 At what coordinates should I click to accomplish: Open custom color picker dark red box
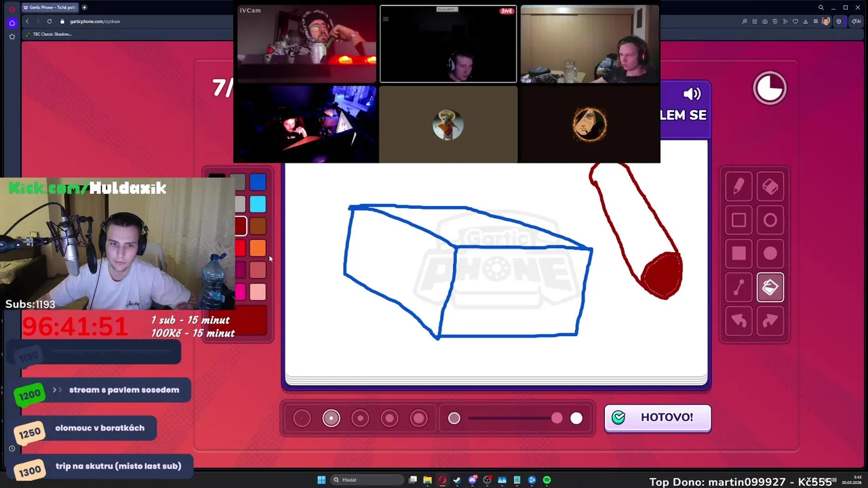(251, 321)
